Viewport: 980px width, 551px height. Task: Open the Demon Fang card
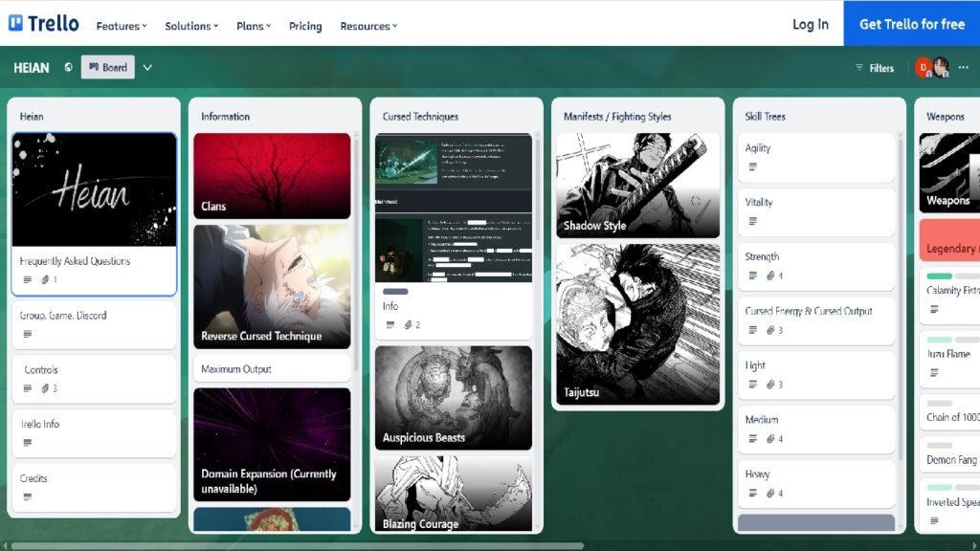click(x=949, y=453)
